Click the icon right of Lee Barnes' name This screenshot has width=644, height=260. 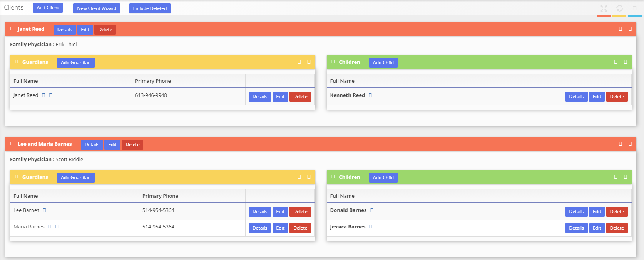[45, 210]
